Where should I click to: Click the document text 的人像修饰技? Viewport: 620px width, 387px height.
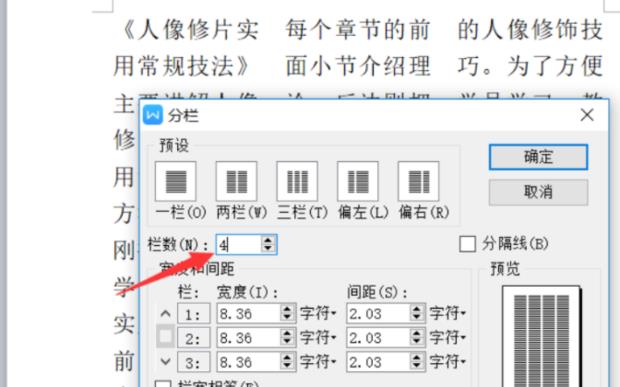[x=530, y=30]
